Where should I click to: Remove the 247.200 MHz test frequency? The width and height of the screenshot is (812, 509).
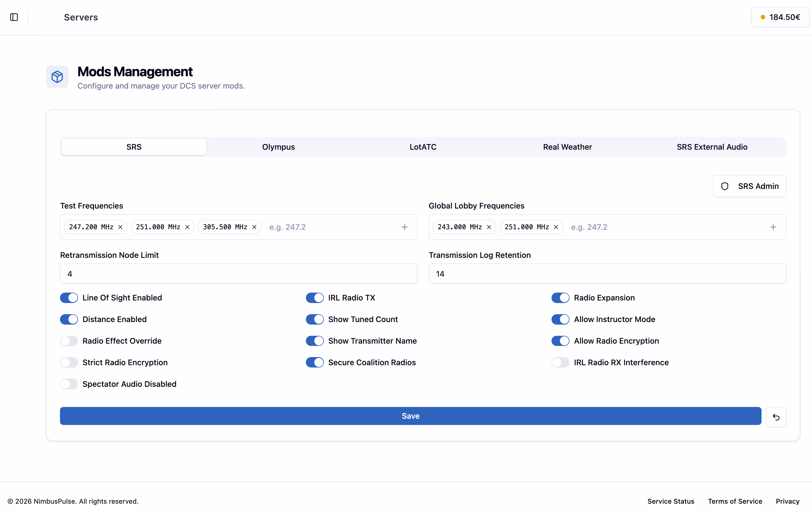tap(120, 227)
